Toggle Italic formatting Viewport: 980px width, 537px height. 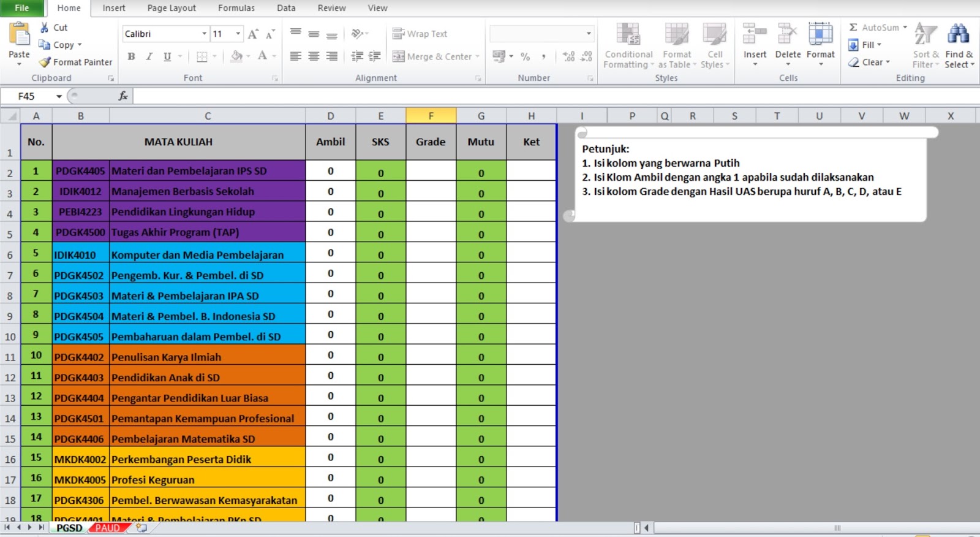point(149,57)
